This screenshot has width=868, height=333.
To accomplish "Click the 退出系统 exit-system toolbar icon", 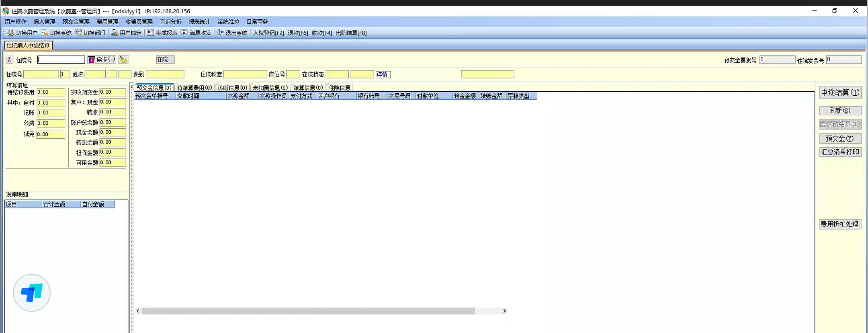I will 220,33.
